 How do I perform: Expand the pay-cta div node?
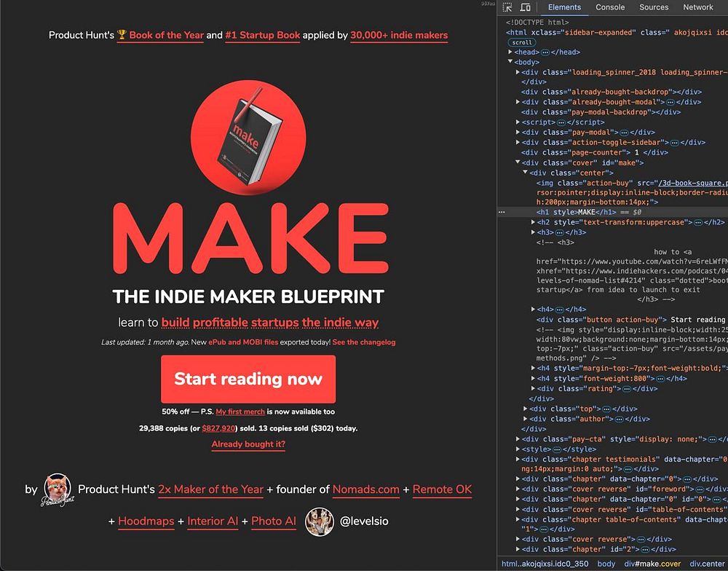point(518,439)
